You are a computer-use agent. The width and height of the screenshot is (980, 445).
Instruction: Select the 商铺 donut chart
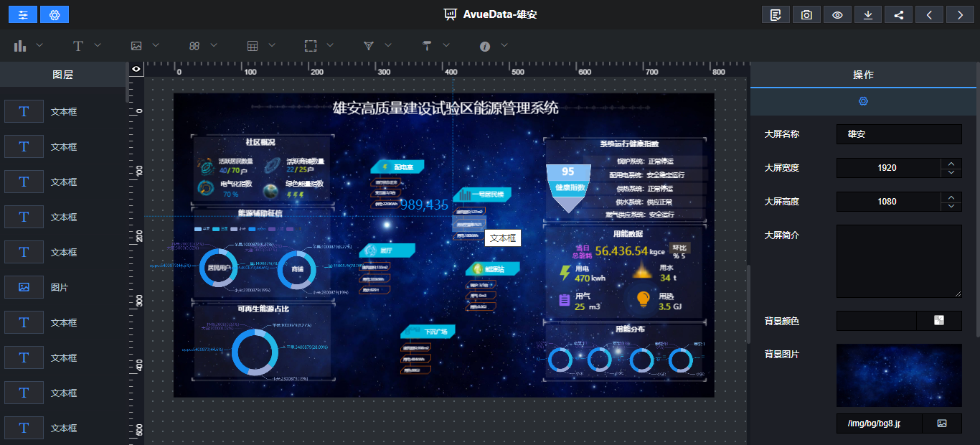tap(297, 269)
